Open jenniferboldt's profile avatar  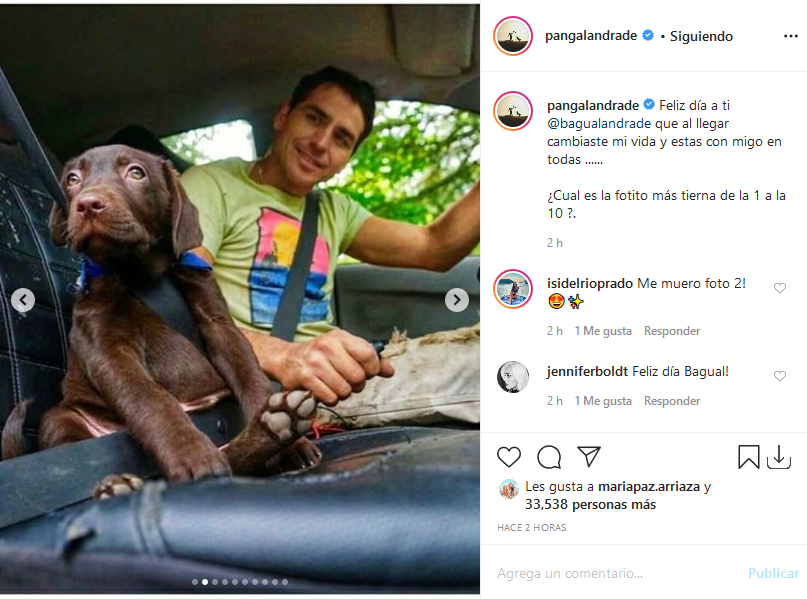click(513, 377)
